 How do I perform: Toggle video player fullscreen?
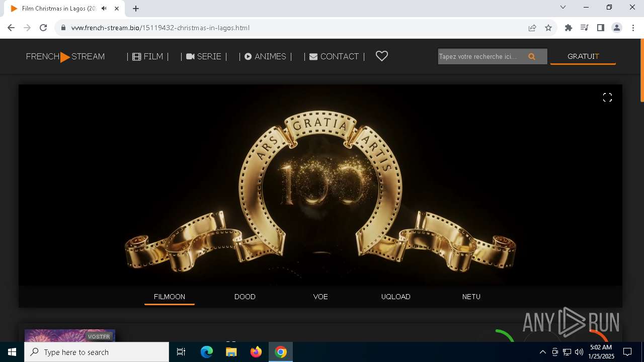tap(607, 98)
